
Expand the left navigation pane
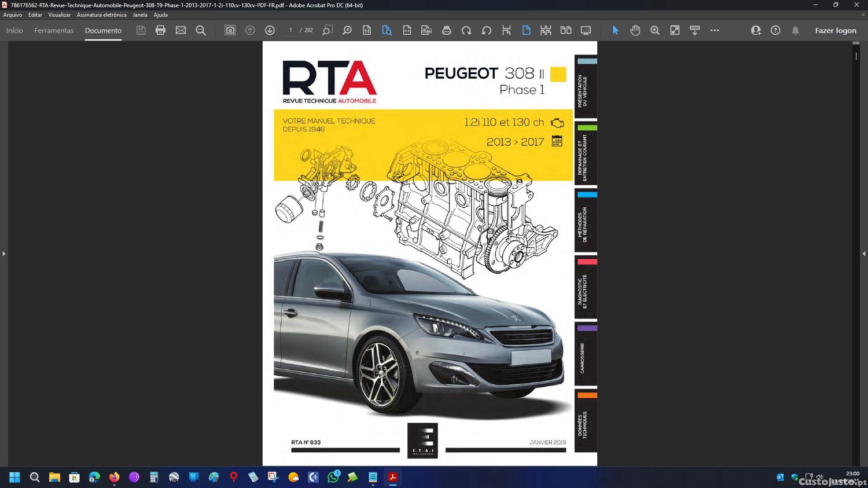coord(3,254)
